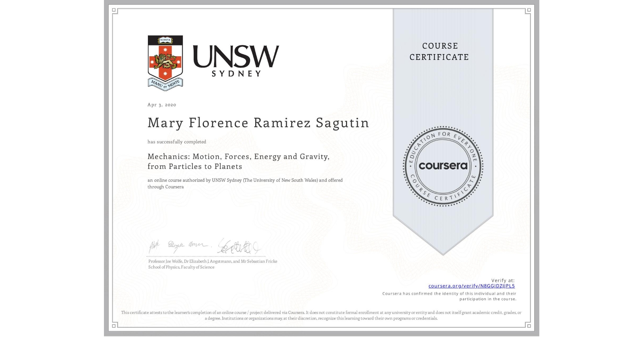Viewport: 644px width, 337px height.
Task: Click the lion crest inside the UNSW shield
Action: pyautogui.click(x=165, y=62)
